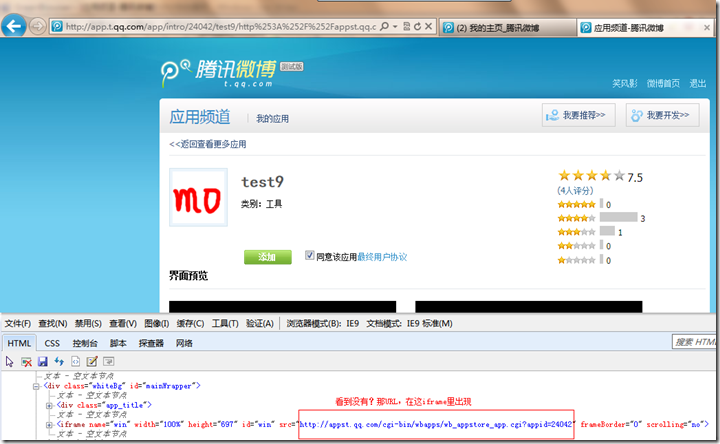The image size is (720, 444).
Task: Click the overall star rating next to 7.5
Action: click(x=591, y=175)
